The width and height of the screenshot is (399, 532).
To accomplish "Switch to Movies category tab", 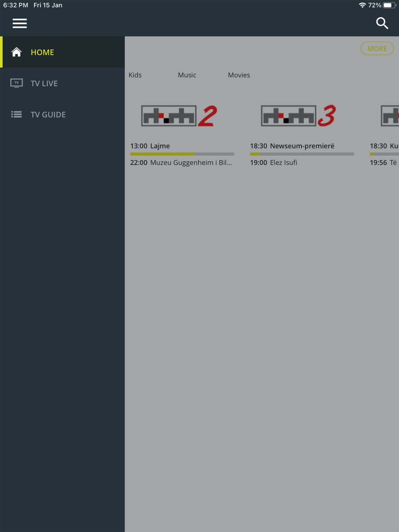I will click(239, 75).
